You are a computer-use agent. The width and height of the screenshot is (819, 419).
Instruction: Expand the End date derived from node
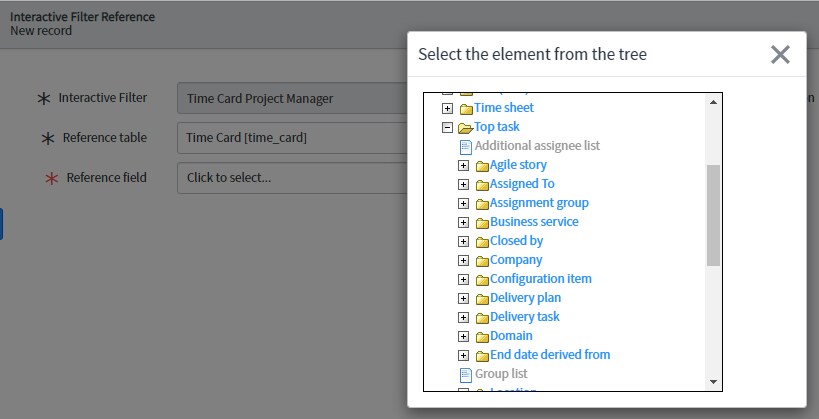(463, 355)
